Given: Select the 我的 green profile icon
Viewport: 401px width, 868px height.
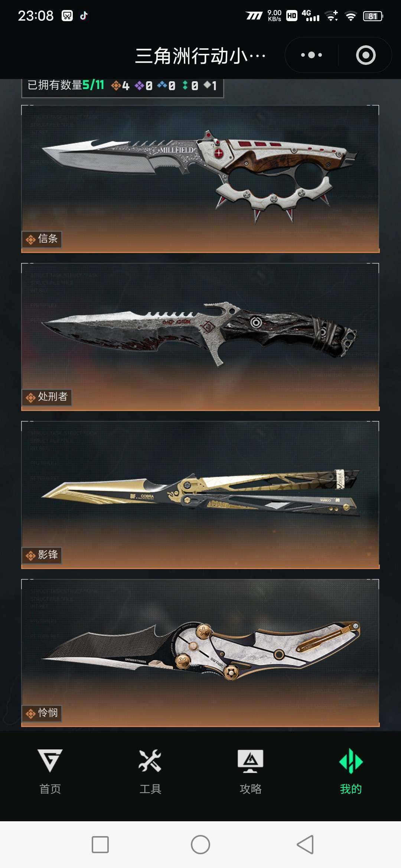Looking at the screenshot, I should coord(351,761).
